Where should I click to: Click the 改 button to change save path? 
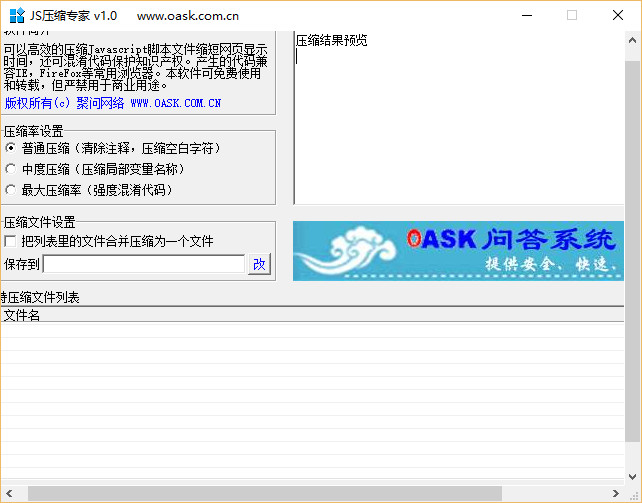(x=259, y=264)
